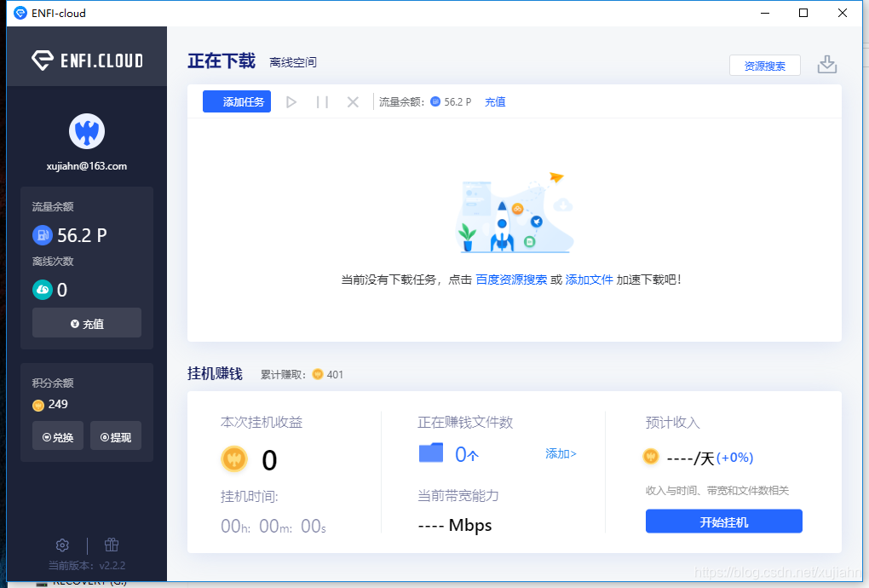This screenshot has height=588, width=869.
Task: Start tasks with the play icon
Action: [291, 102]
